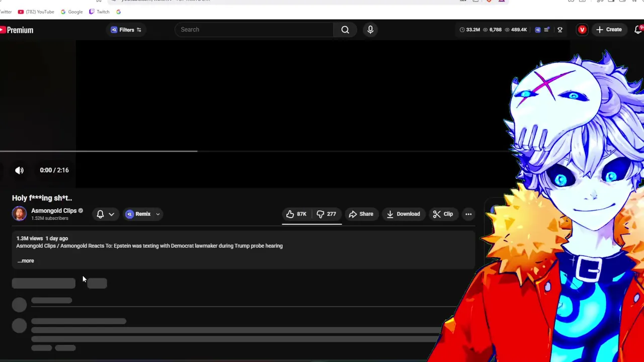
Task: Start voice search with microphone icon
Action: tap(370, 30)
